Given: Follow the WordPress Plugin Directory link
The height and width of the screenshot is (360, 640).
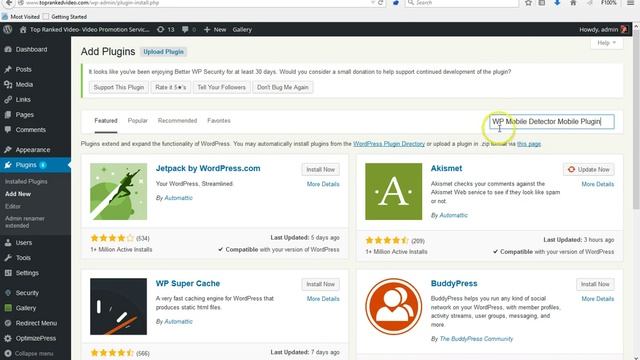Looking at the screenshot, I should (389, 144).
